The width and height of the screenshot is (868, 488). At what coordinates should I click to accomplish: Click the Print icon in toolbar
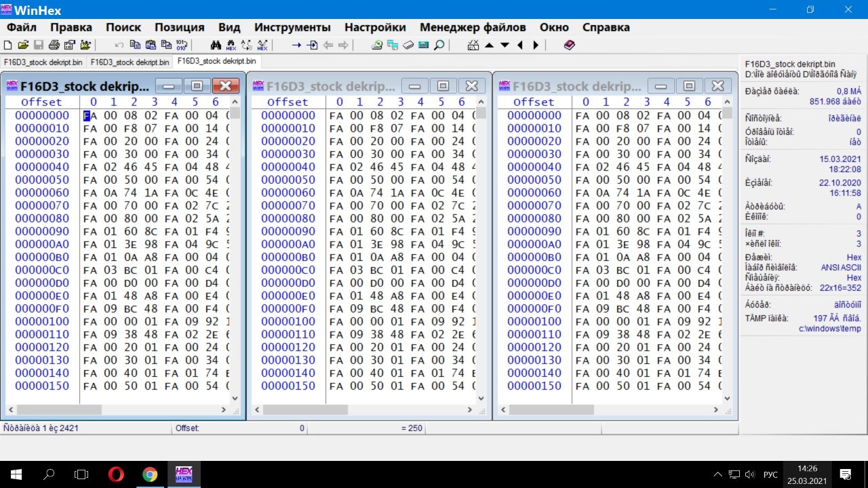pyautogui.click(x=54, y=45)
